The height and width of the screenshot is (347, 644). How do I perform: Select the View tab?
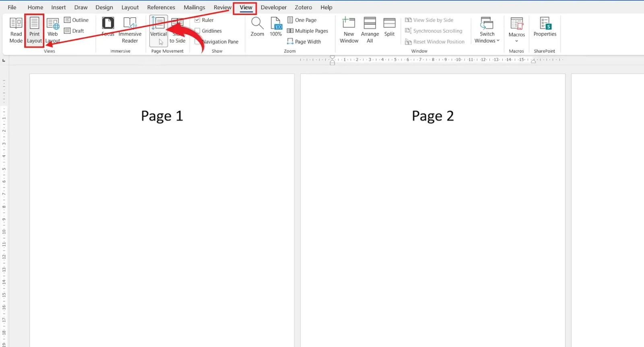tap(246, 7)
